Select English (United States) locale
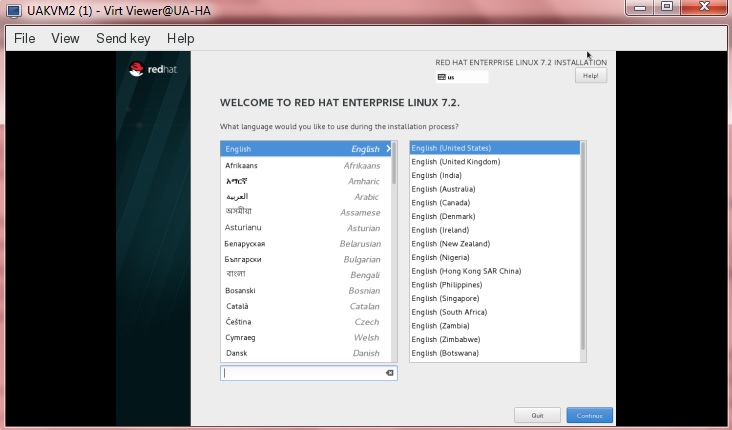The height and width of the screenshot is (430, 732). tap(495, 148)
